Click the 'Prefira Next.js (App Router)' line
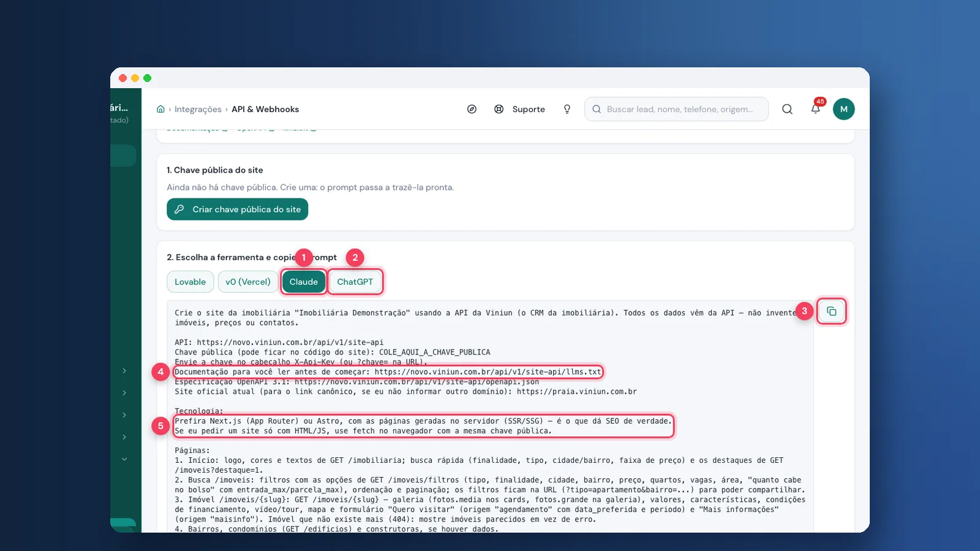This screenshot has width=980, height=551. (423, 421)
